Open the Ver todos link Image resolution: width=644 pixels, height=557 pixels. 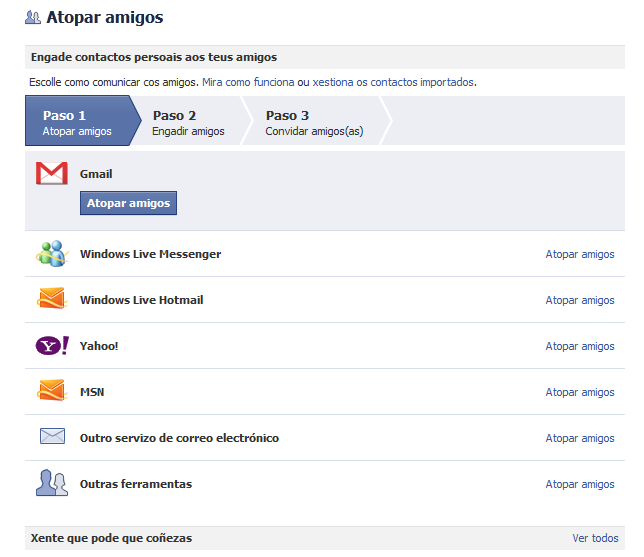595,538
